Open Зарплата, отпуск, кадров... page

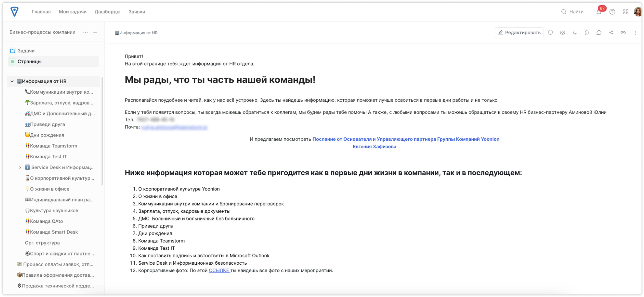(59, 103)
